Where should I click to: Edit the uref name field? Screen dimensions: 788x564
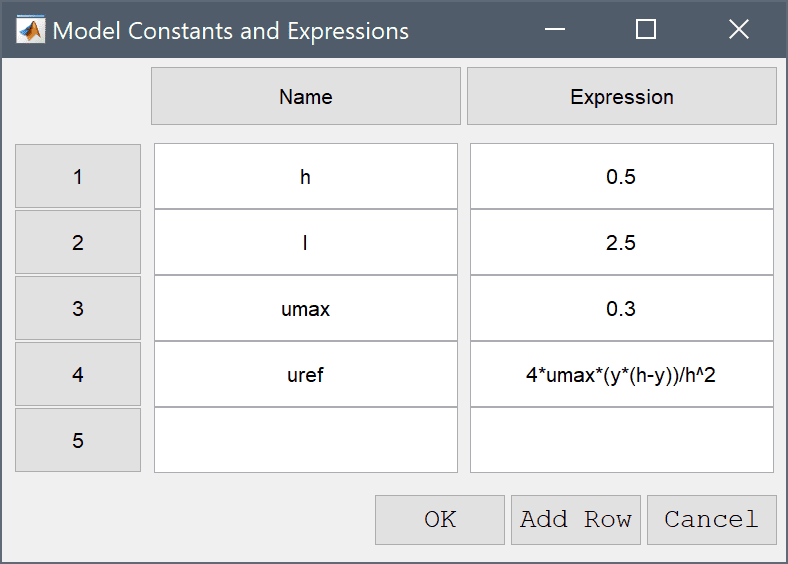coord(306,374)
